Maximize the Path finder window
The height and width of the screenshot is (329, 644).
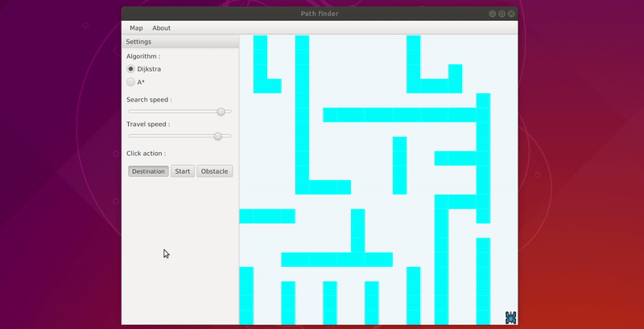coord(502,14)
